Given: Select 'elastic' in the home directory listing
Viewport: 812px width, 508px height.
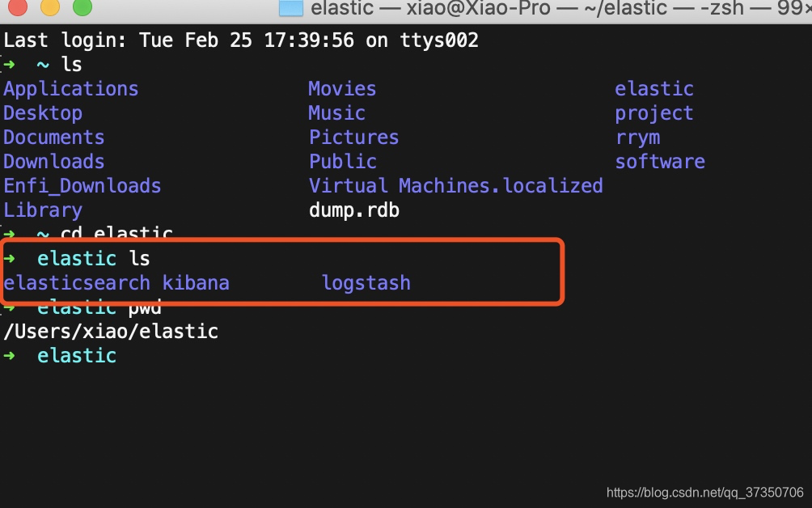Looking at the screenshot, I should 654,89.
